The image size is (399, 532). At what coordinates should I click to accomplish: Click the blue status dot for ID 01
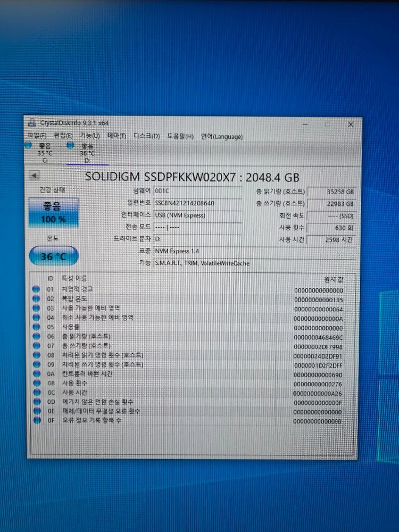click(36, 289)
